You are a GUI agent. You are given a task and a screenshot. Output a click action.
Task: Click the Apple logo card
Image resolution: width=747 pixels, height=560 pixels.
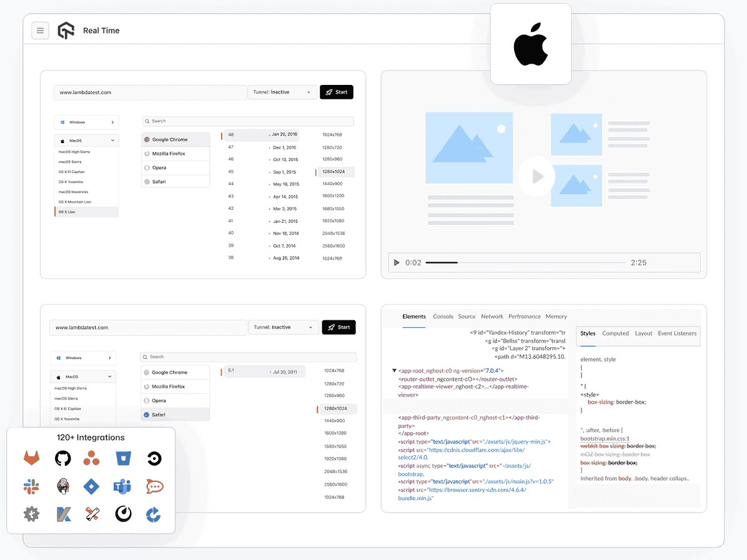point(530,44)
